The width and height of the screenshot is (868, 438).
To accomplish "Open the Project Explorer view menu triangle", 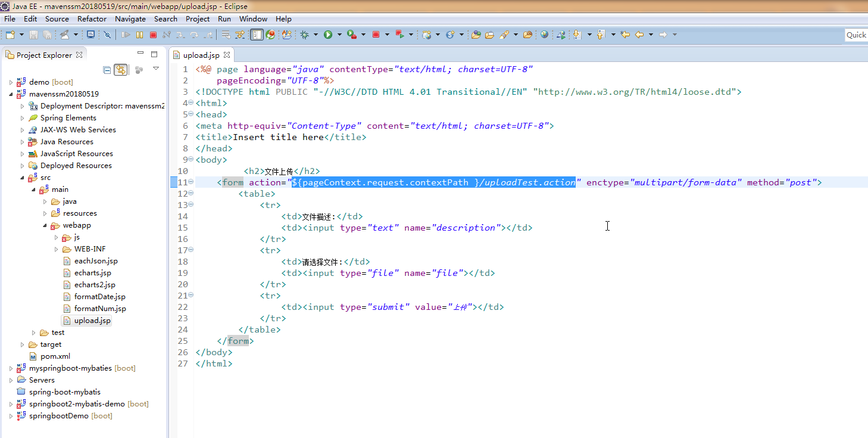I will [156, 69].
